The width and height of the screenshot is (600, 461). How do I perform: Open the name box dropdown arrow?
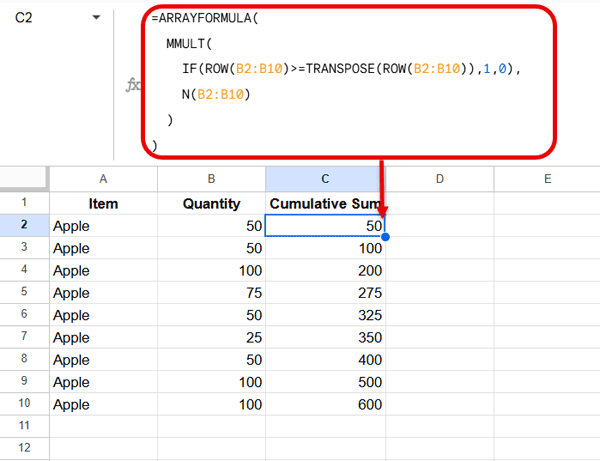pos(96,18)
